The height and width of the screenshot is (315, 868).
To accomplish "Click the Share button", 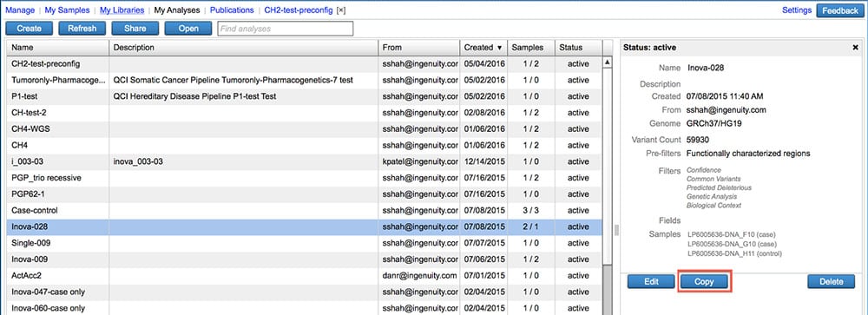I will coord(135,29).
